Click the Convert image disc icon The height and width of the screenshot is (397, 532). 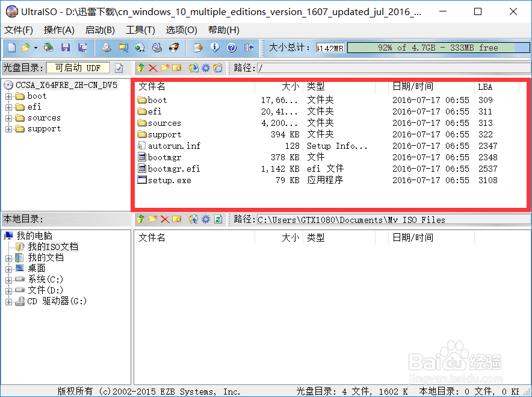pos(140,48)
